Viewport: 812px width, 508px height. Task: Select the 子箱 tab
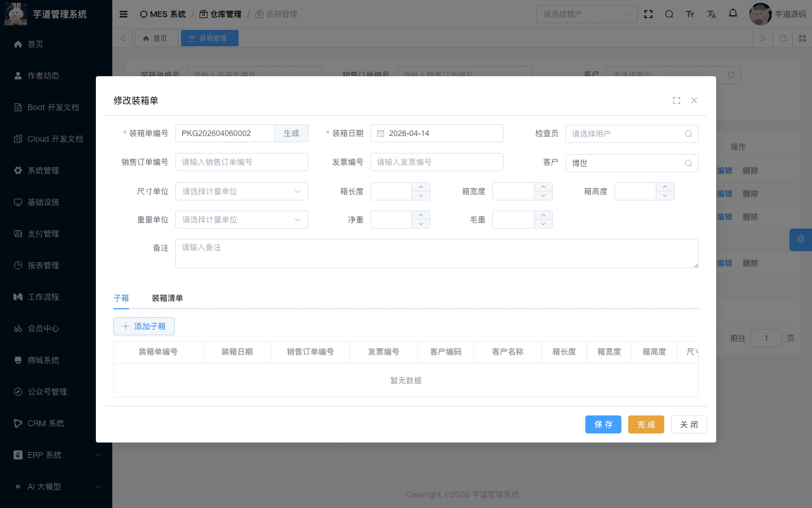[x=121, y=298]
